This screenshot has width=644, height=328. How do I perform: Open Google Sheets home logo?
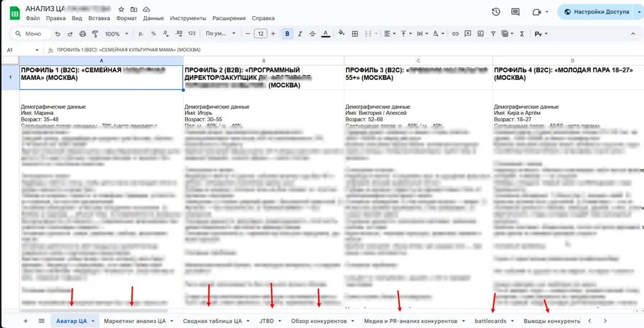pyautogui.click(x=15, y=13)
